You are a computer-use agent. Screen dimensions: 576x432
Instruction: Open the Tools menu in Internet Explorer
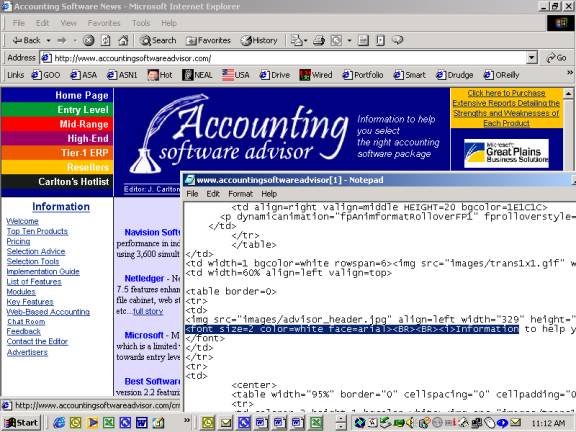pos(141,23)
